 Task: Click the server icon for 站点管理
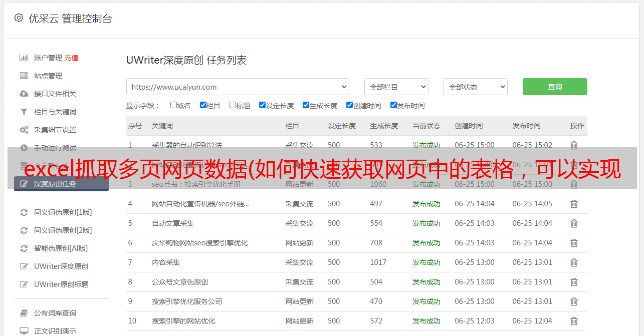point(24,76)
